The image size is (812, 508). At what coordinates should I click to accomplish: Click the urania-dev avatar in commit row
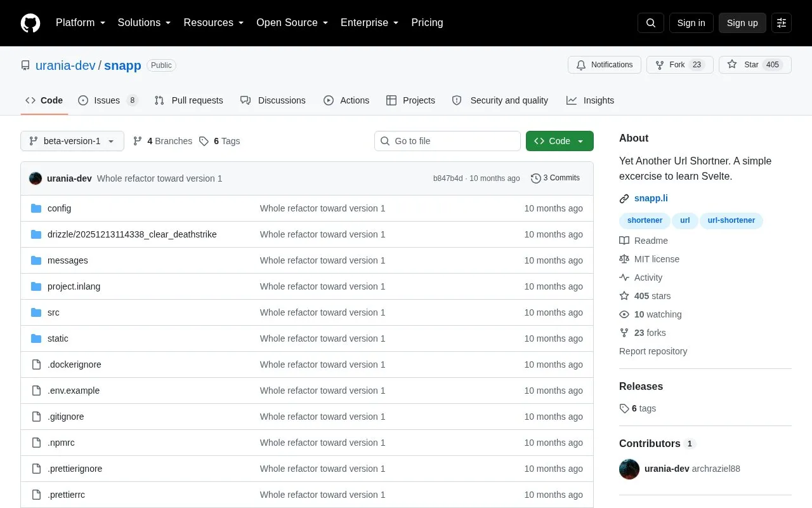click(36, 178)
